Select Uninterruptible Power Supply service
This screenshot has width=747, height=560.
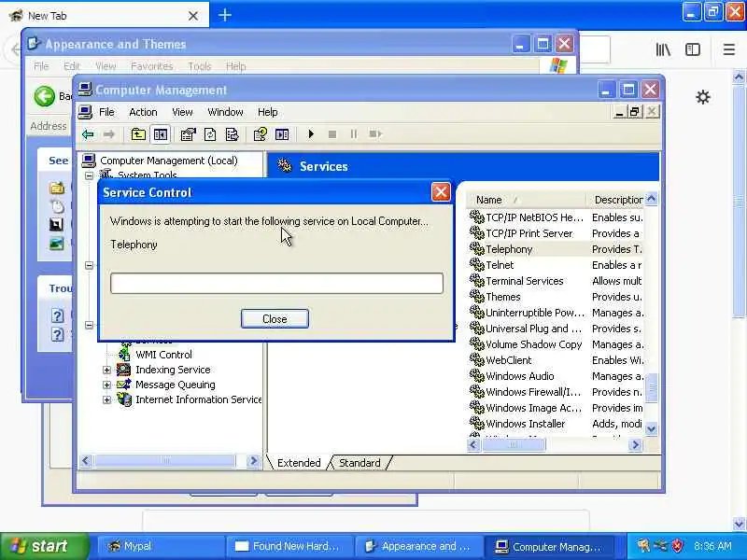534,313
